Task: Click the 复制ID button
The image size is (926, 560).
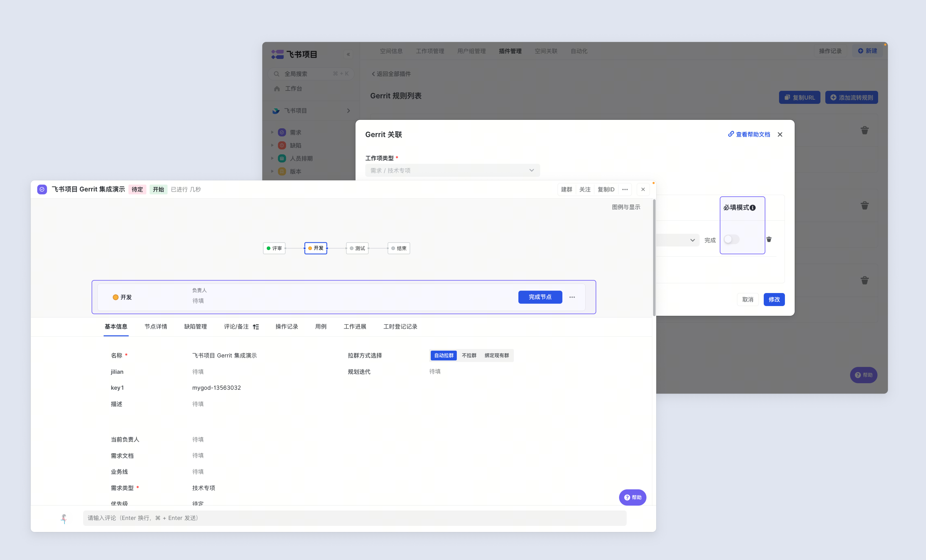Action: (x=606, y=189)
